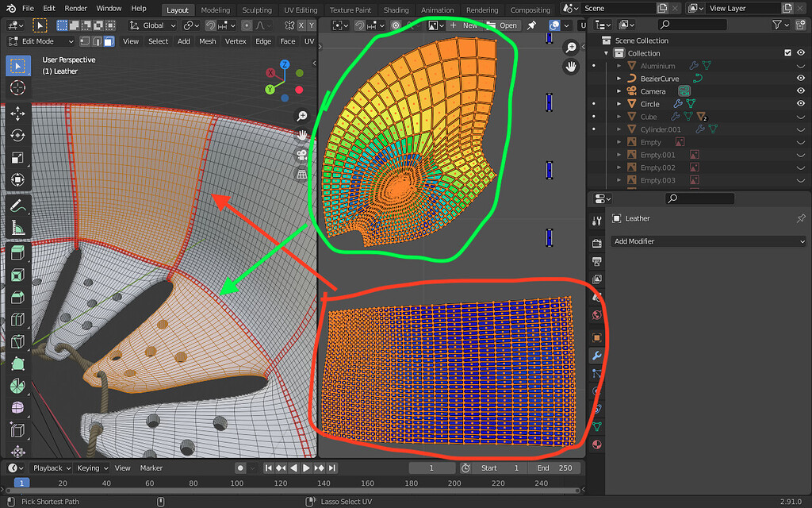Open the Tool properties tab
812x508 pixels.
coord(596,221)
